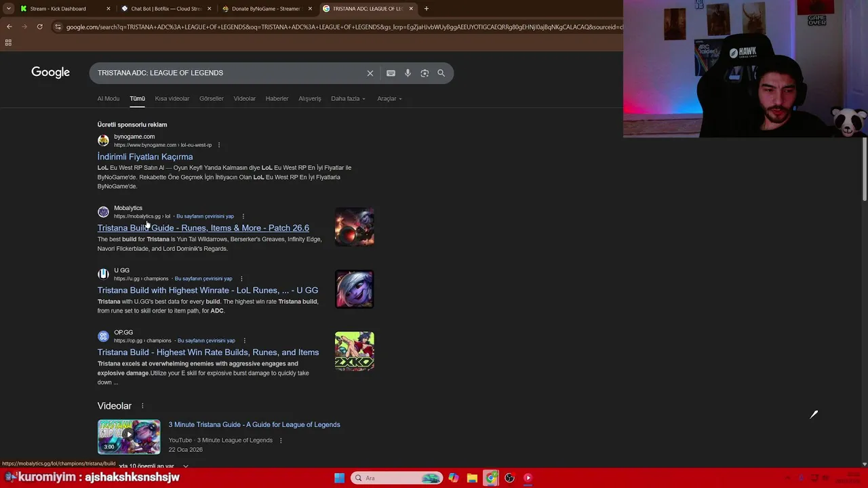868x488 pixels.
Task: Close the Donate ByNoGame tab
Action: point(311,9)
